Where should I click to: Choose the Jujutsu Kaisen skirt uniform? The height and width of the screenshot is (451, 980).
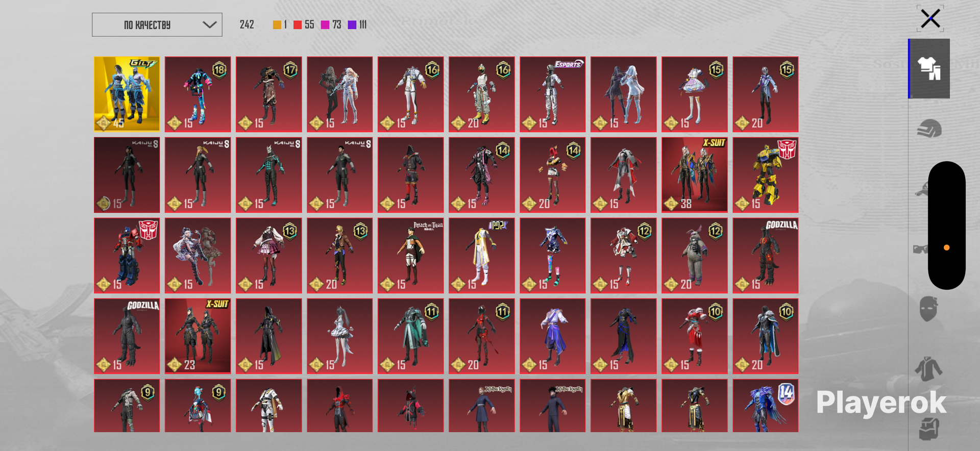point(481,406)
